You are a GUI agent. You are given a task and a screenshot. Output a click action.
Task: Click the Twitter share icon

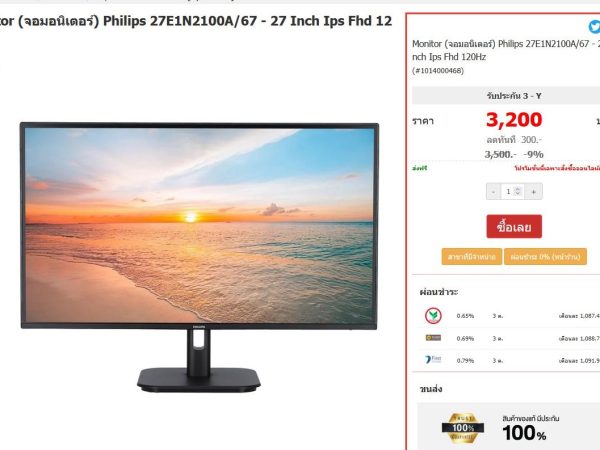(x=594, y=27)
